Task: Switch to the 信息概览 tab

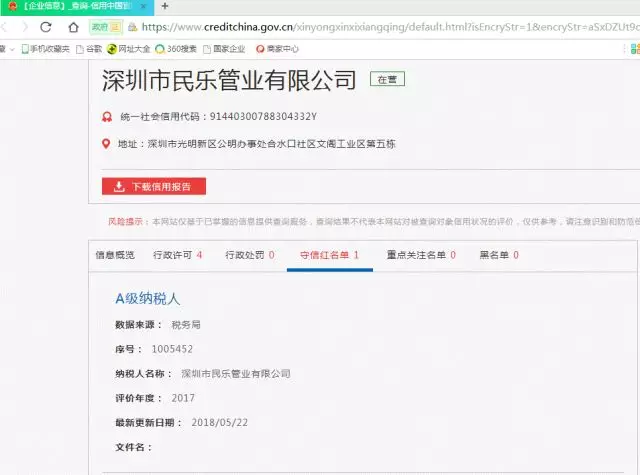Action: pyautogui.click(x=115, y=255)
